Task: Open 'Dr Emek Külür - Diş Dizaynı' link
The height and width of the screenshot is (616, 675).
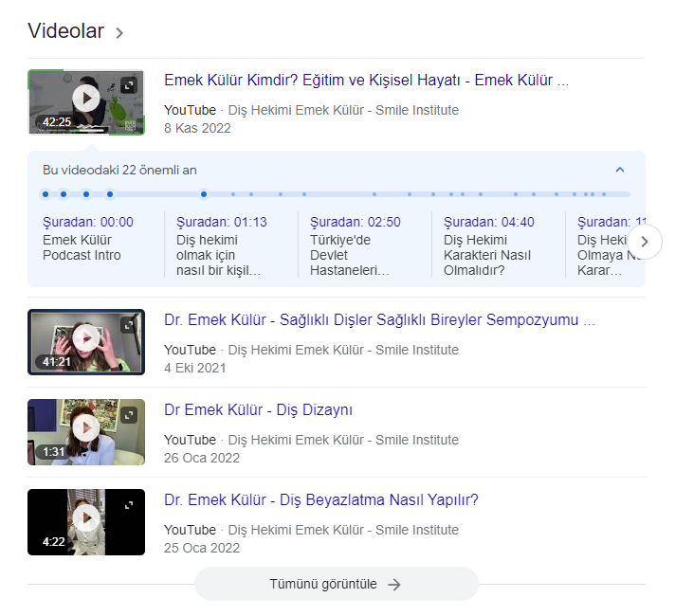Action: click(x=258, y=409)
